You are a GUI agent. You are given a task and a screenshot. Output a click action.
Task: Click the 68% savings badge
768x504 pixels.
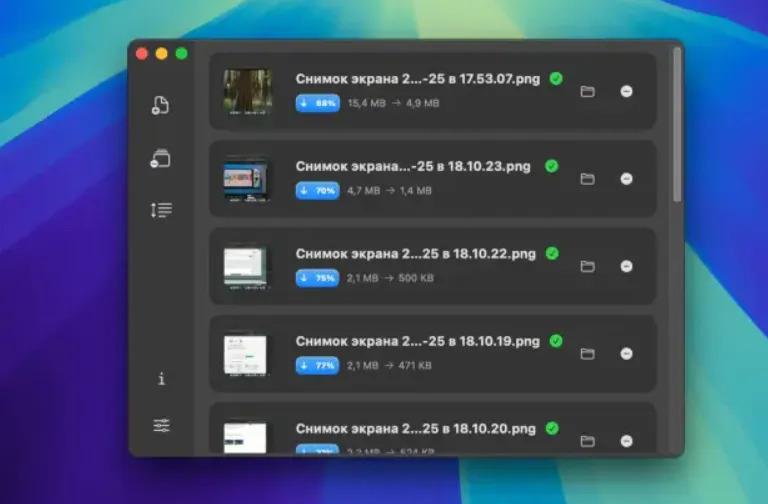[318, 103]
